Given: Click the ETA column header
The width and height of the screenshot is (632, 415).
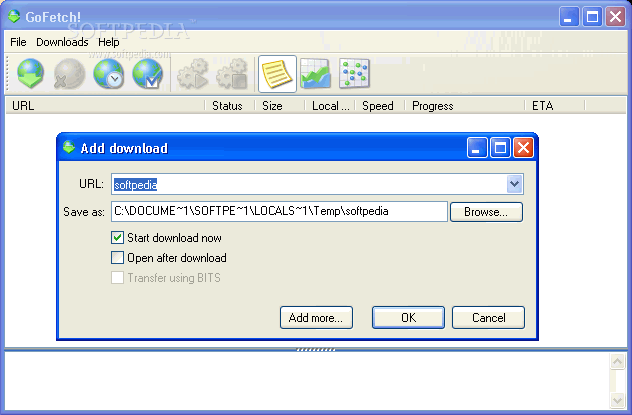Looking at the screenshot, I should tap(555, 106).
